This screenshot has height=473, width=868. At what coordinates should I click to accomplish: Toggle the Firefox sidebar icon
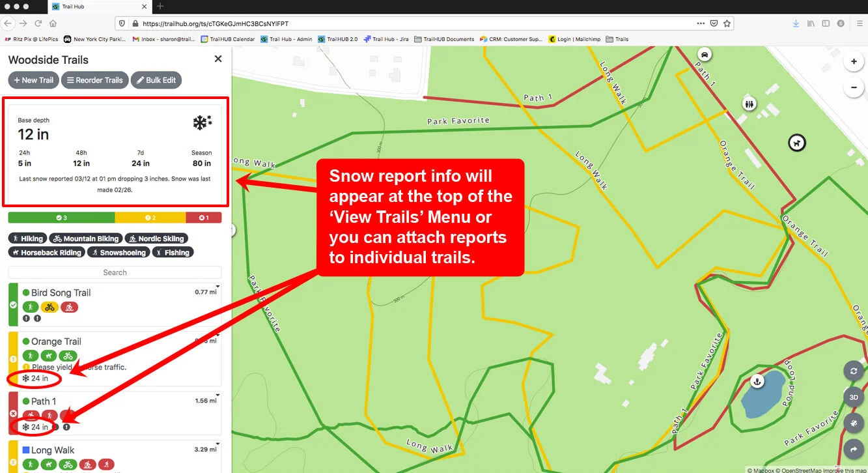pyautogui.click(x=826, y=23)
